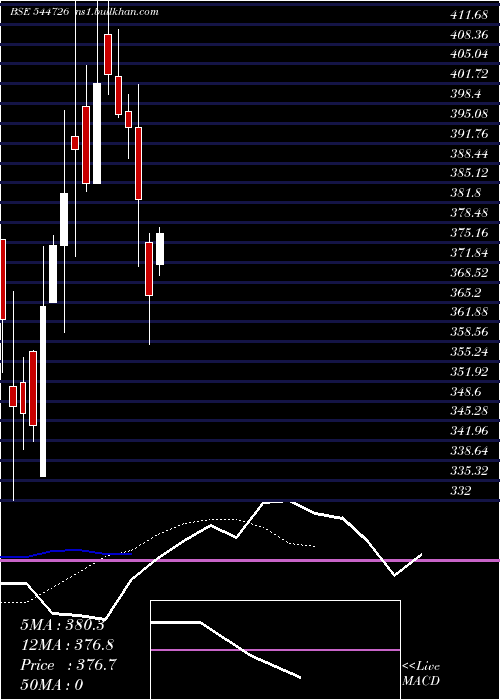
Task: Click the ns1.bullkhan.com watermark text
Action: [117, 12]
